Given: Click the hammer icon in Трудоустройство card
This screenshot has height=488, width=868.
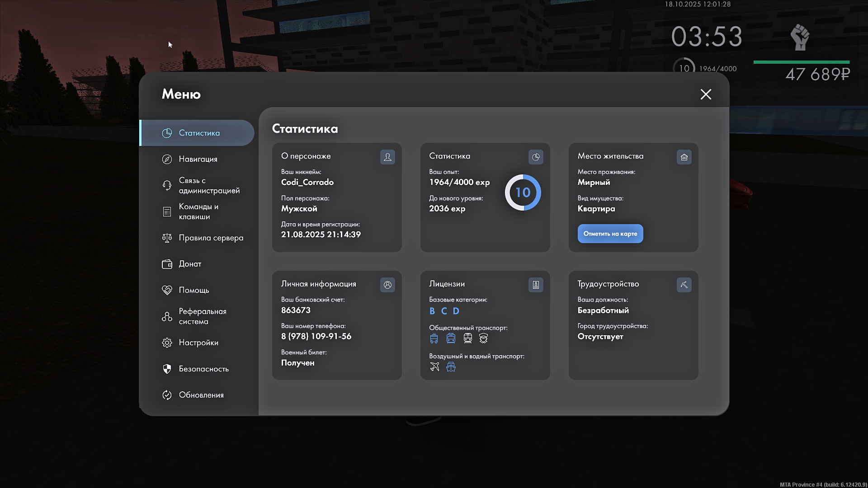Looking at the screenshot, I should tap(684, 285).
